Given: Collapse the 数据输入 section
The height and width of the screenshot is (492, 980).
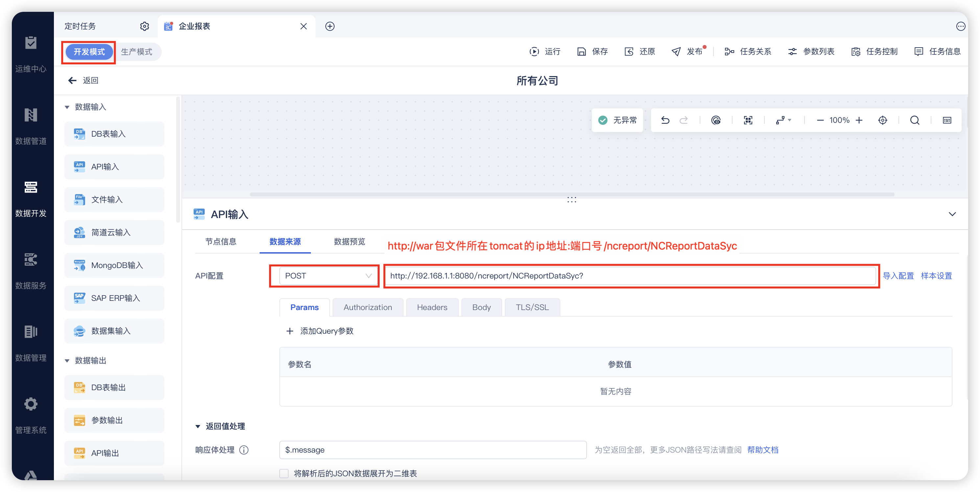Looking at the screenshot, I should 67,107.
